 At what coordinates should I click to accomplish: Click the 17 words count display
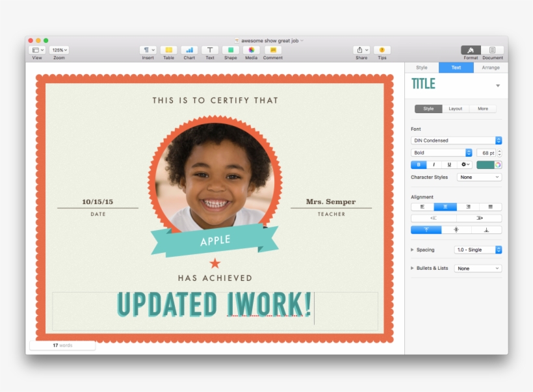pos(62,345)
